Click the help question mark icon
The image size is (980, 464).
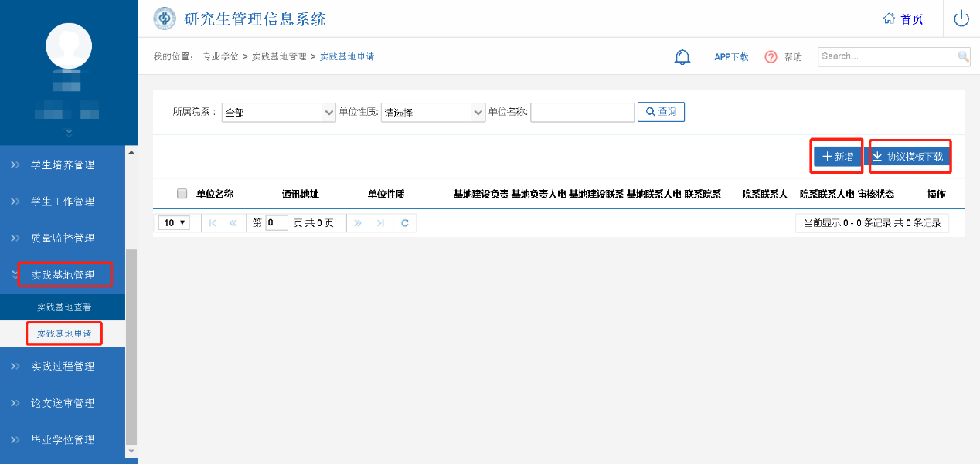tap(771, 57)
